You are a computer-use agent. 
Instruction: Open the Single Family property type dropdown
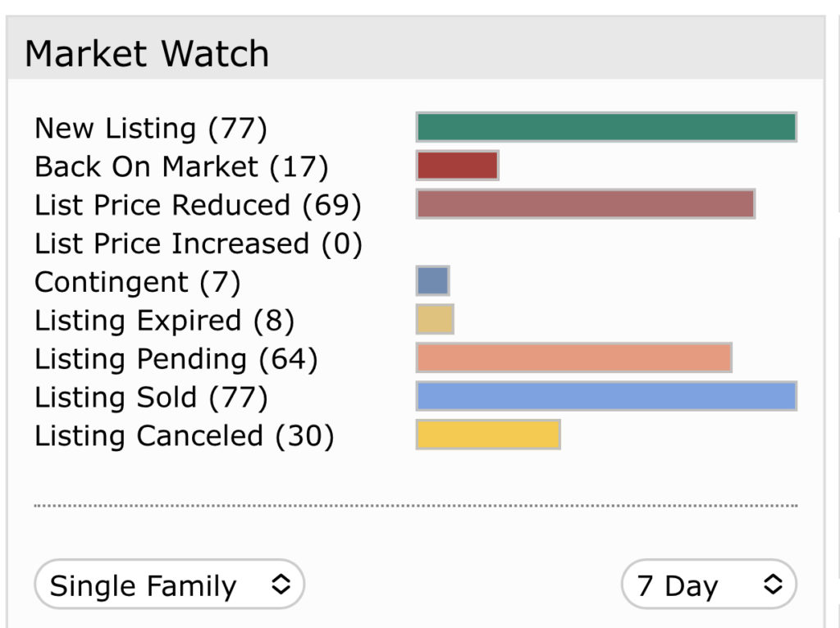[x=169, y=584]
